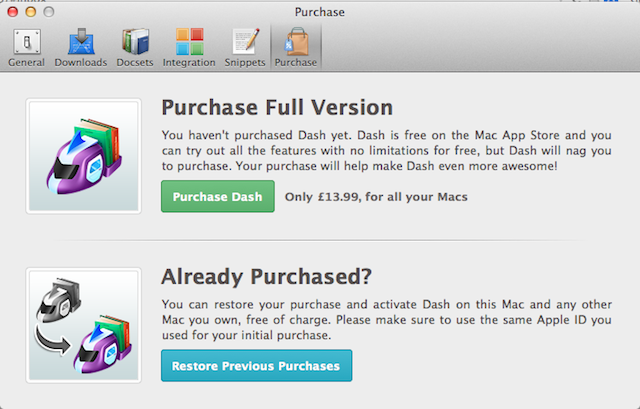Click the "Already Purchased?" heading
This screenshot has width=640, height=409.
267,277
